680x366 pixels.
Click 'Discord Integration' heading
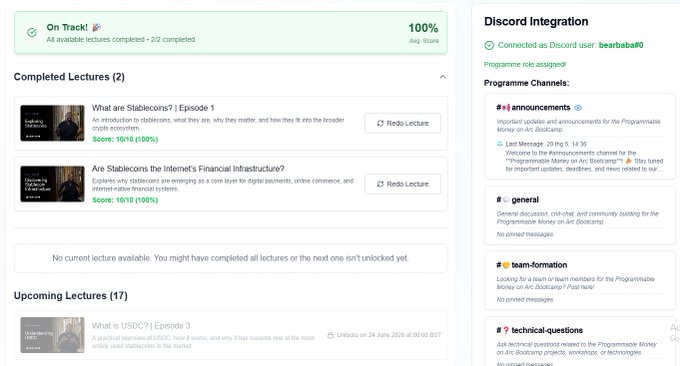click(536, 22)
